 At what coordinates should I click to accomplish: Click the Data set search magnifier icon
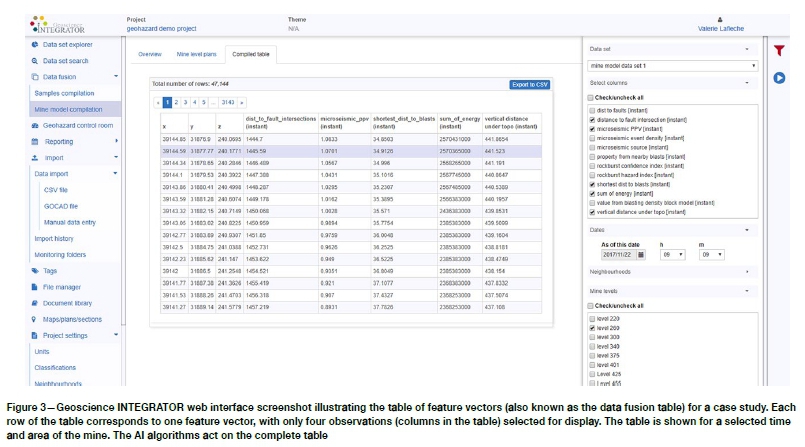35,61
